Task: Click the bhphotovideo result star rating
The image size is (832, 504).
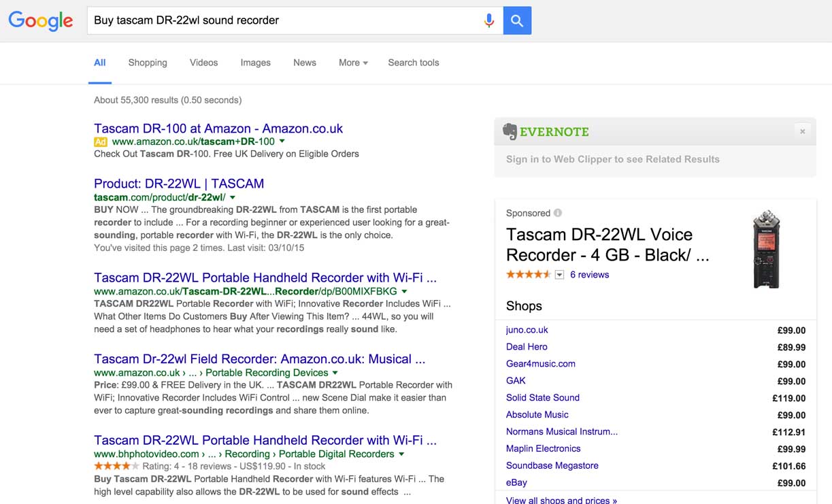Action: [x=116, y=466]
